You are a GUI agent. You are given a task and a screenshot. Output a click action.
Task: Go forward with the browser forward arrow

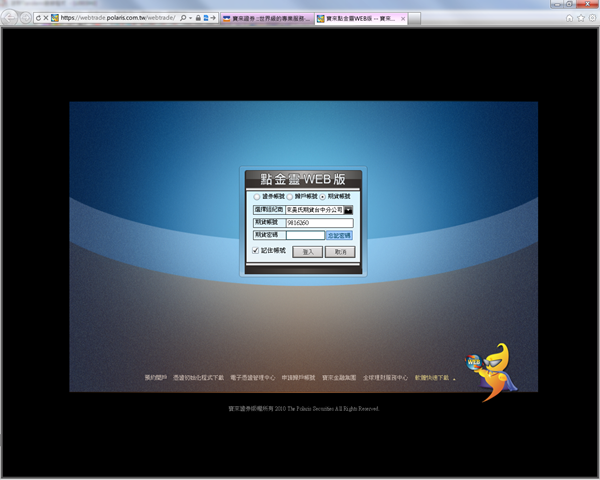pyautogui.click(x=26, y=18)
